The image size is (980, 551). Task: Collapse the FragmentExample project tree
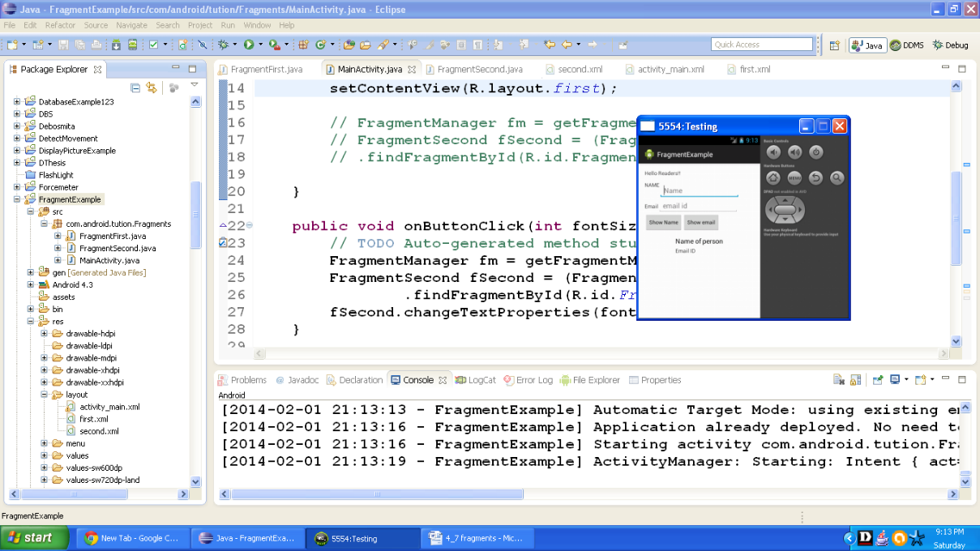[16, 199]
